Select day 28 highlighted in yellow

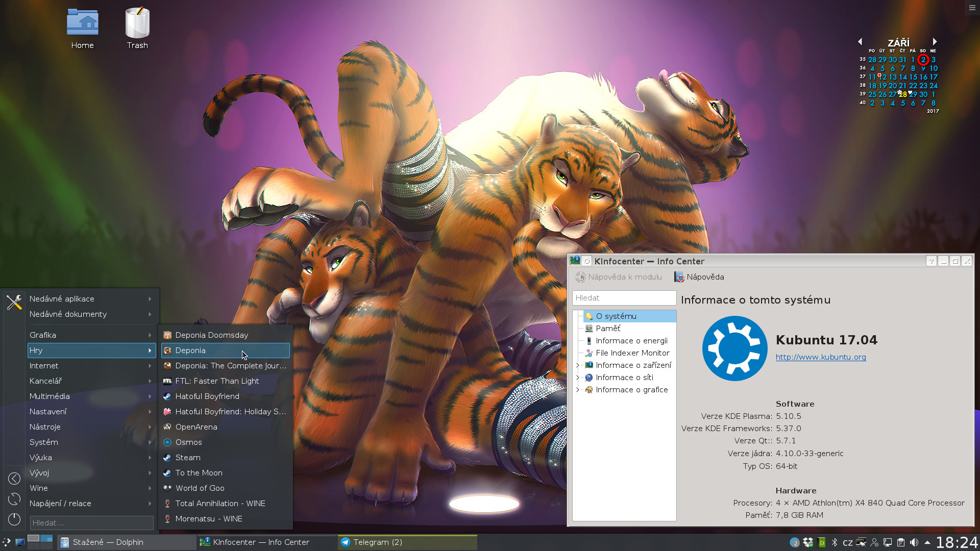(x=903, y=94)
